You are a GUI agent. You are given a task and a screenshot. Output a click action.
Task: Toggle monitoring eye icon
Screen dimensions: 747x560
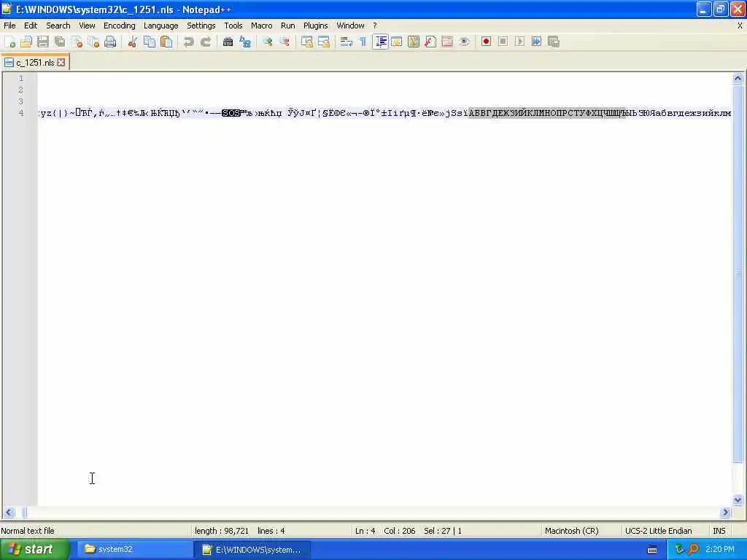point(464,42)
